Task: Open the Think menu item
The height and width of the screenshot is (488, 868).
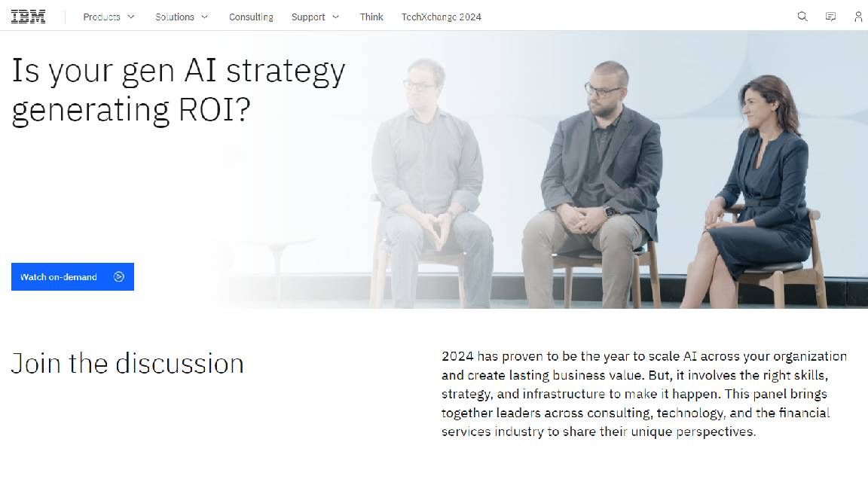Action: pyautogui.click(x=371, y=16)
